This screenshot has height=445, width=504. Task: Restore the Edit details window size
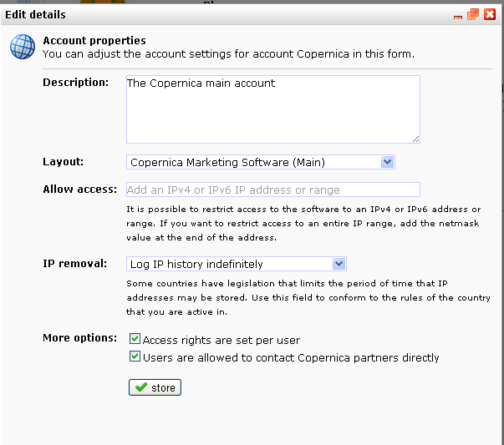pos(473,14)
